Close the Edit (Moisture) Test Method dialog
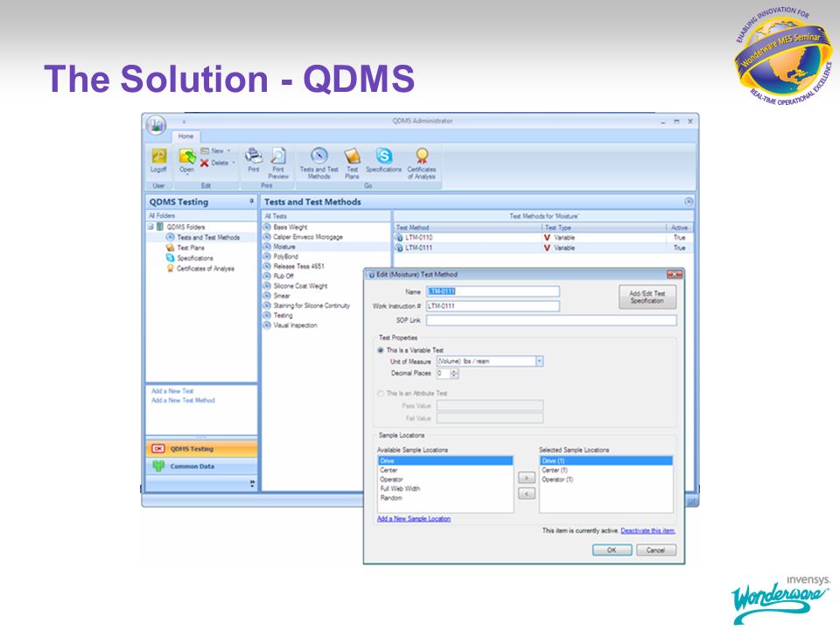The height and width of the screenshot is (630, 840). point(675,274)
